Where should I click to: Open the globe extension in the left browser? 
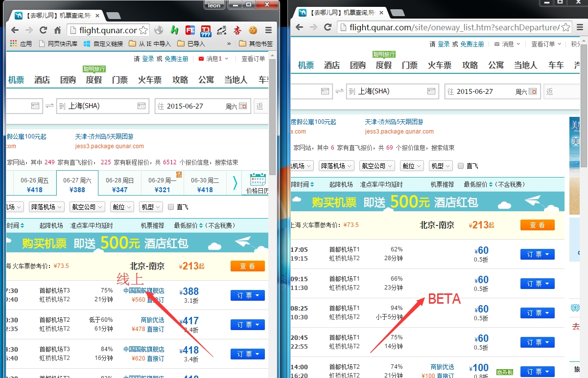click(159, 30)
